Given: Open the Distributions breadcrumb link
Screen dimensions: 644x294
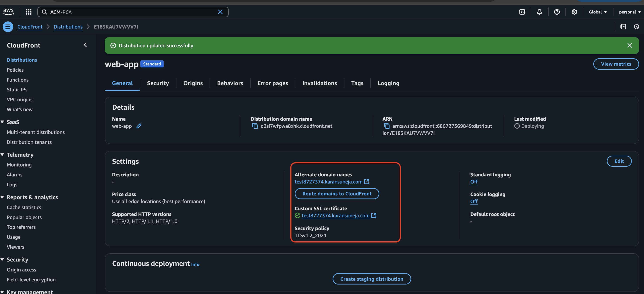Looking at the screenshot, I should tap(68, 27).
